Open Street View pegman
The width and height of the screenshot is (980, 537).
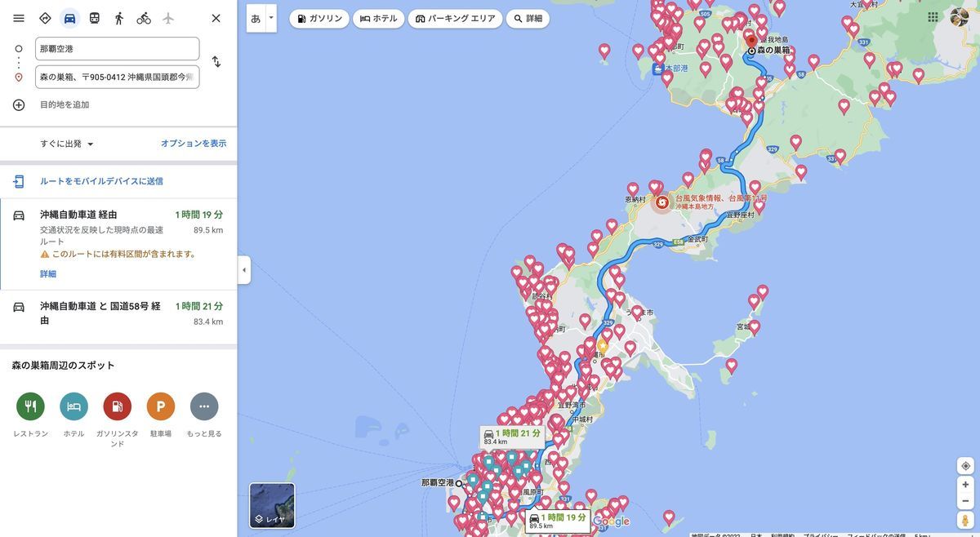965,520
